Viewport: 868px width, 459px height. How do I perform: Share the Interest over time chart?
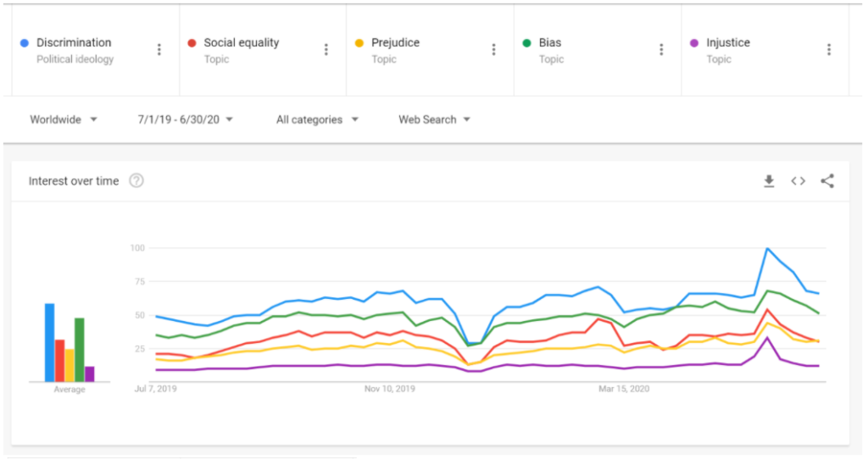(x=827, y=181)
